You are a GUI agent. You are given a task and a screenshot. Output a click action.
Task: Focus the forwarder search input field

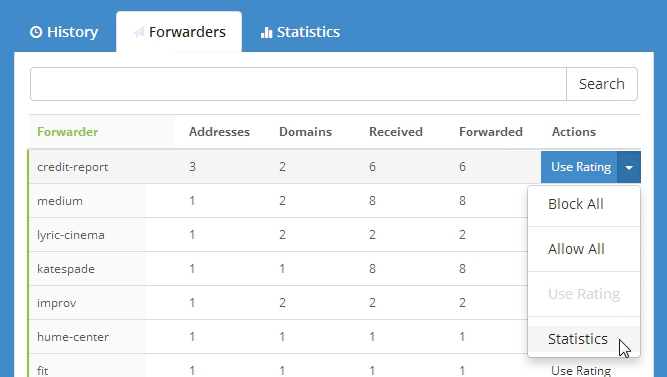(x=298, y=84)
